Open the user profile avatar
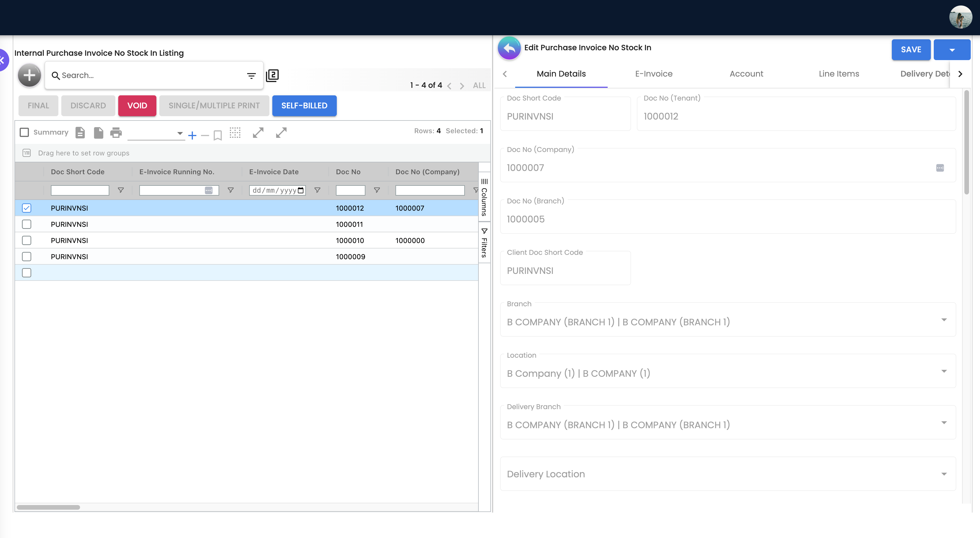The width and height of the screenshot is (980, 538). pyautogui.click(x=961, y=17)
